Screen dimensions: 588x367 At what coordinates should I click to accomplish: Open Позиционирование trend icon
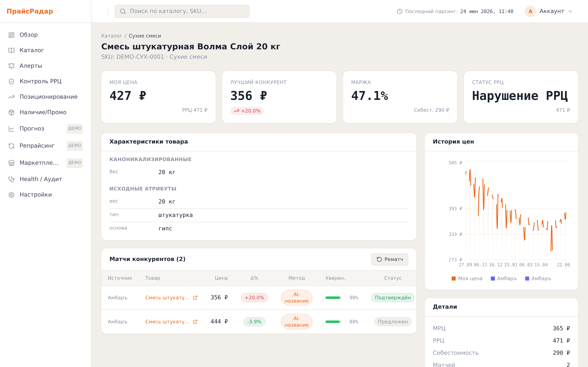11,97
